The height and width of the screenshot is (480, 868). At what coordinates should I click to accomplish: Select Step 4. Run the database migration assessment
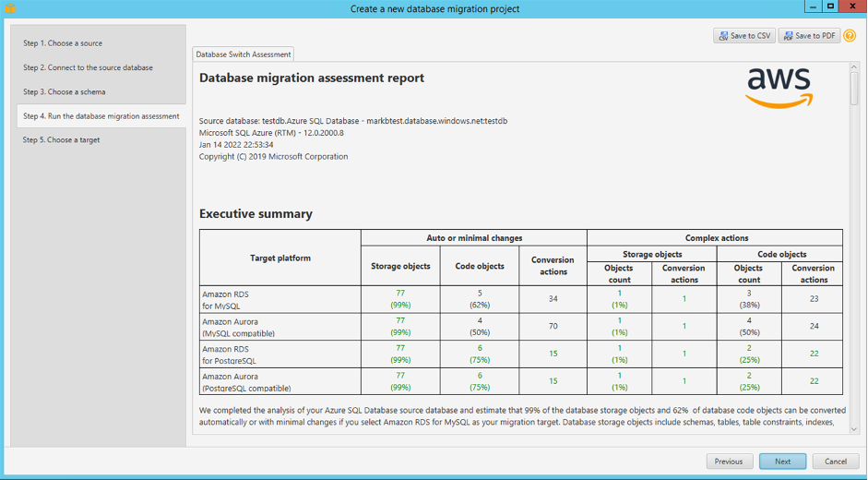point(101,115)
